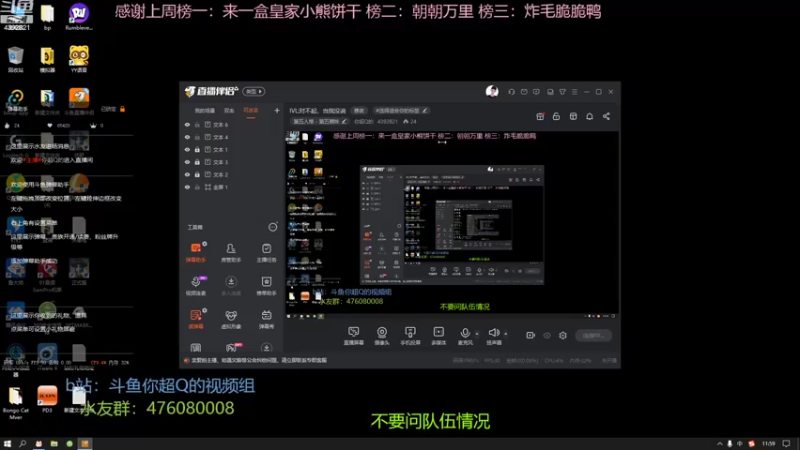
Task: Toggle visibility of layer 文本 4
Action: pos(187,137)
